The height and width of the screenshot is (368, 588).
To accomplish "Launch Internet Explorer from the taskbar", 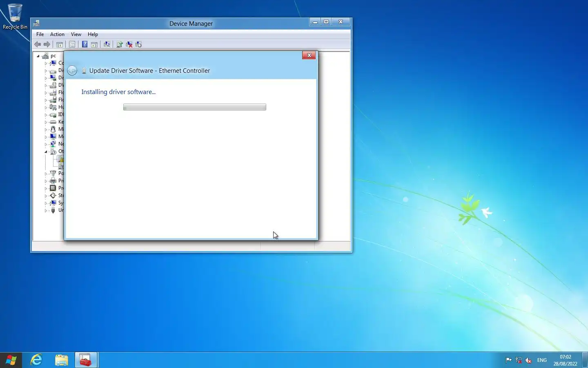I will pyautogui.click(x=37, y=360).
